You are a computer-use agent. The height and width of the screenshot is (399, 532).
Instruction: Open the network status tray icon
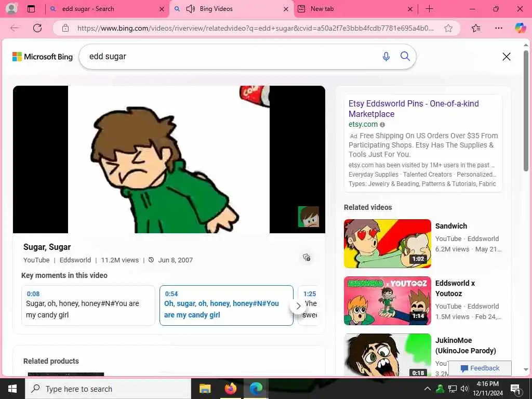(453, 389)
